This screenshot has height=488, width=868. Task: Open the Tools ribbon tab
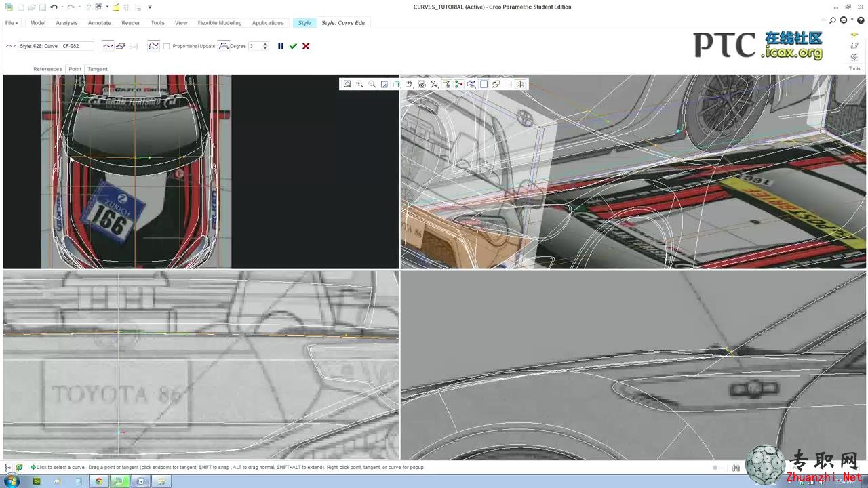pyautogui.click(x=157, y=23)
